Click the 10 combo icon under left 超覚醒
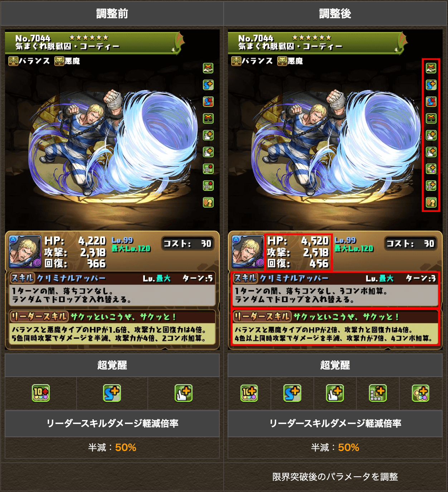This screenshot has height=492, width=448. pos(41,393)
